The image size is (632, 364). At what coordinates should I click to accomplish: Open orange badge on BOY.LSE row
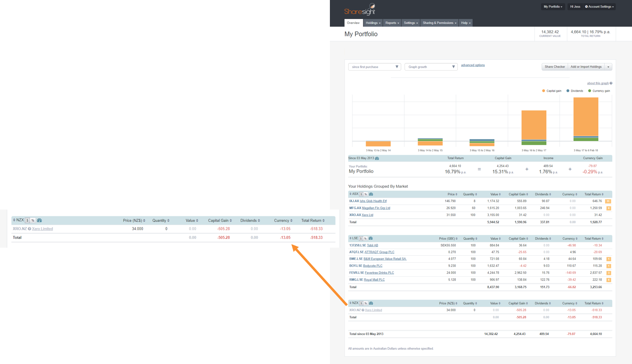point(609,266)
